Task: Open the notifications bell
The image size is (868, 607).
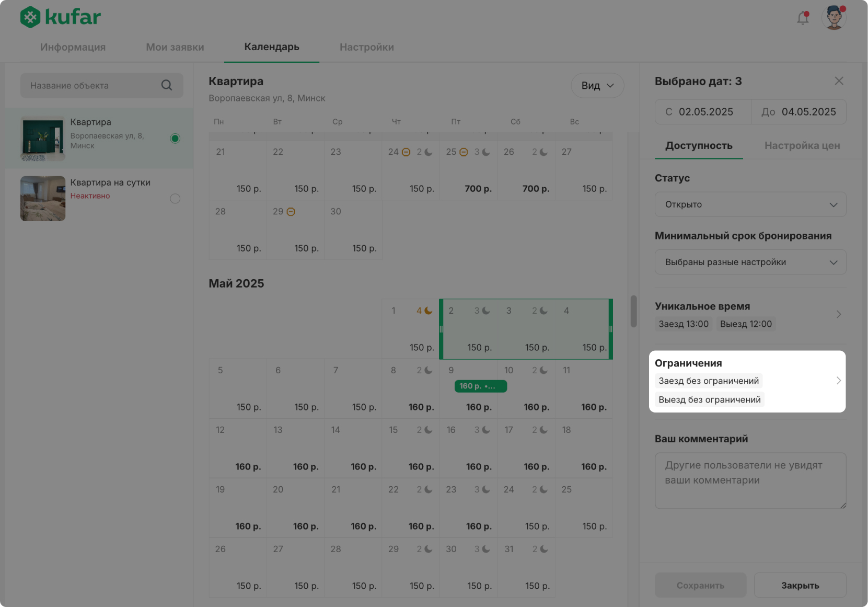Action: (803, 18)
